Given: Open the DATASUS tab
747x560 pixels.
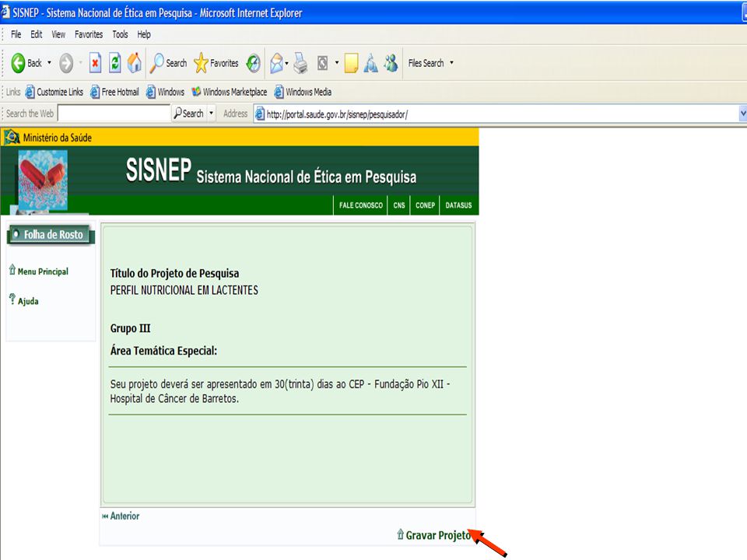Looking at the screenshot, I should (459, 205).
